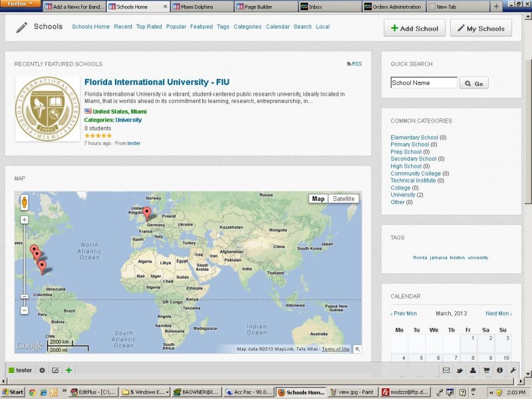This screenshot has width=532, height=399.
Task: Switch map to Map view
Action: coord(319,199)
